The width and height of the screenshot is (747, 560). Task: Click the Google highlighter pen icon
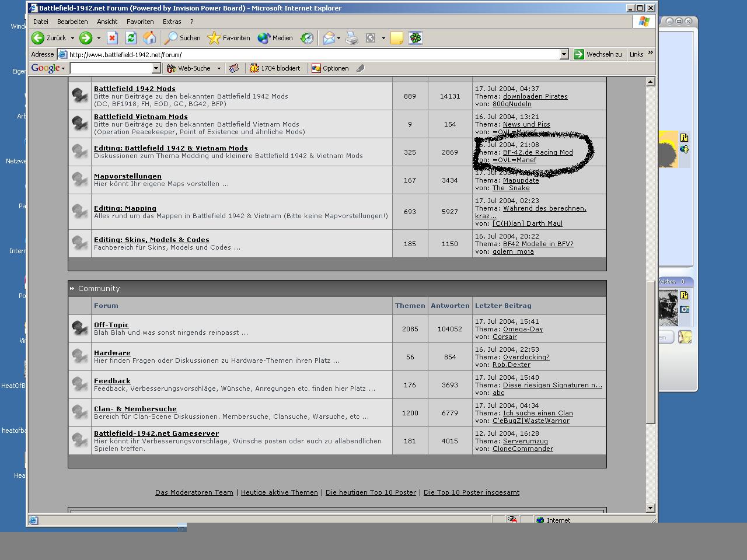(x=360, y=68)
